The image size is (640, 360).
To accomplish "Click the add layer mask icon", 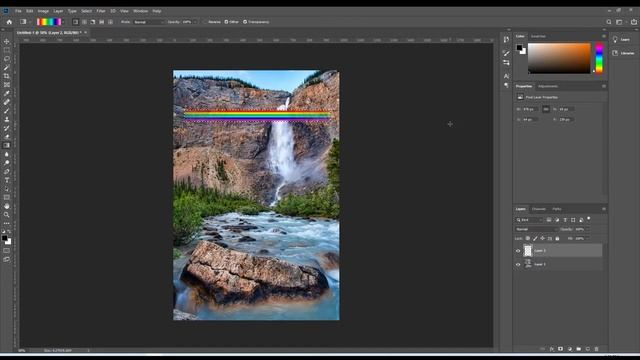I will coord(561,349).
